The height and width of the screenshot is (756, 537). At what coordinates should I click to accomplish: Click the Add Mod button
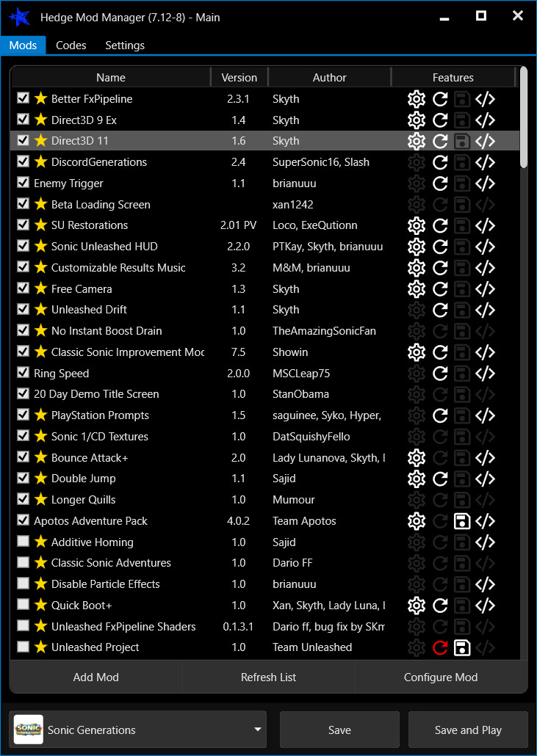pyautogui.click(x=95, y=677)
